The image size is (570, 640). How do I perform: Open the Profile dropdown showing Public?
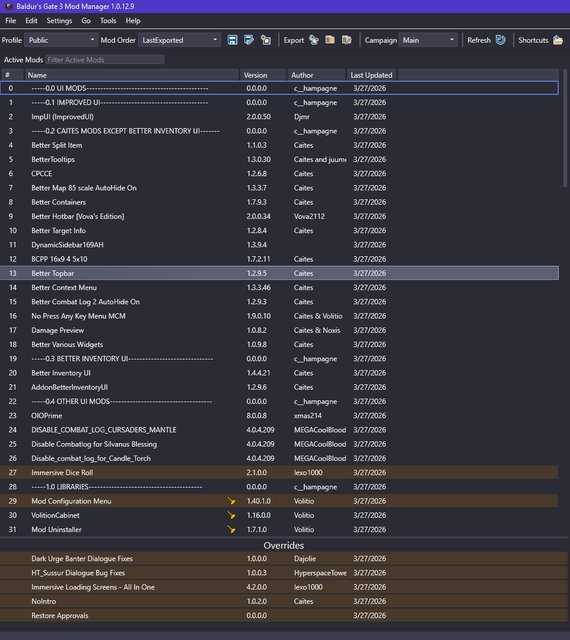61,40
